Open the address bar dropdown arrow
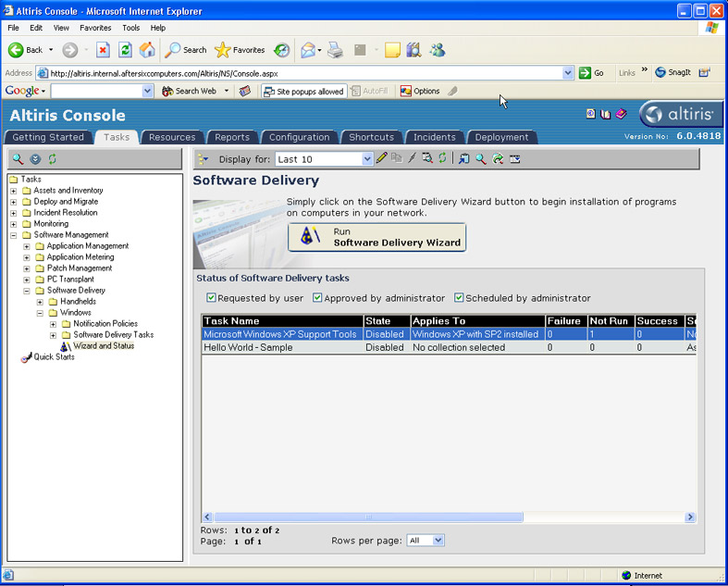This screenshot has height=586, width=728. pos(568,73)
